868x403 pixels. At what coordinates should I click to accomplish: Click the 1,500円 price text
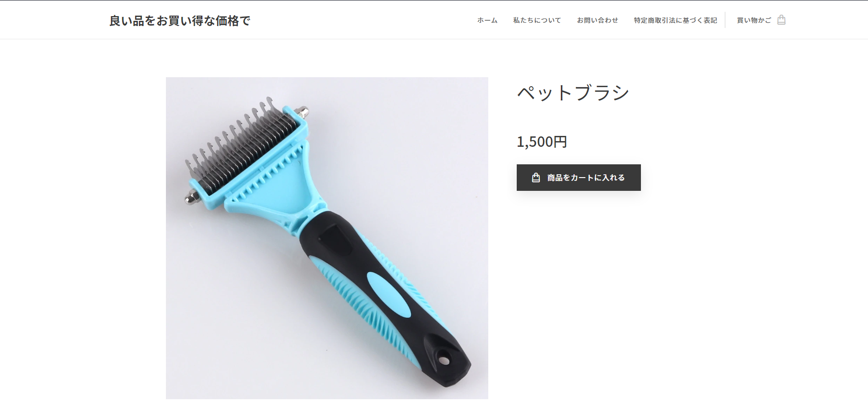pos(542,142)
